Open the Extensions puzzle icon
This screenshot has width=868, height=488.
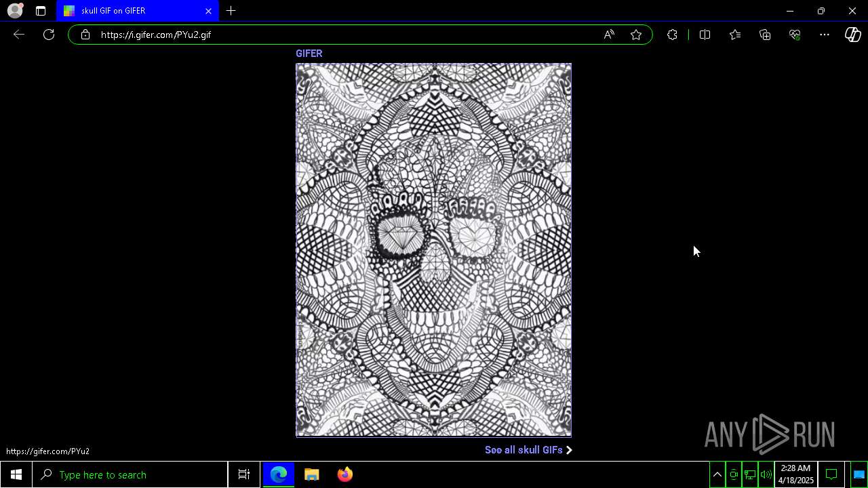click(672, 35)
